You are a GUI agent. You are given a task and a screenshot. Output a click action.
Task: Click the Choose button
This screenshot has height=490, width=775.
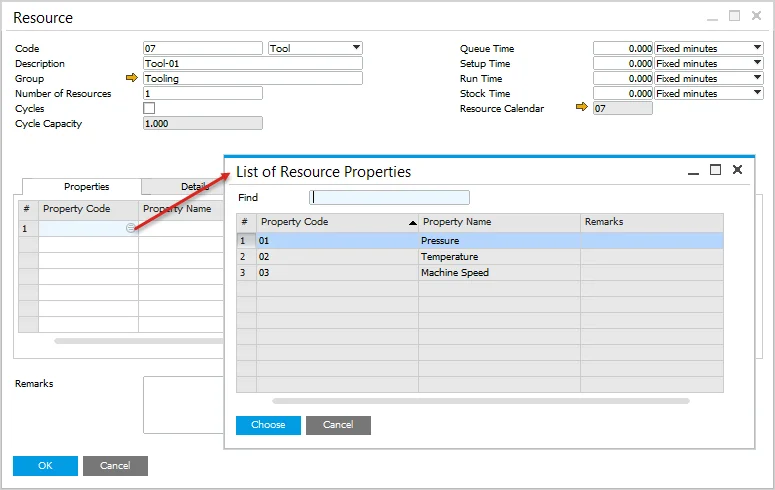pos(268,425)
